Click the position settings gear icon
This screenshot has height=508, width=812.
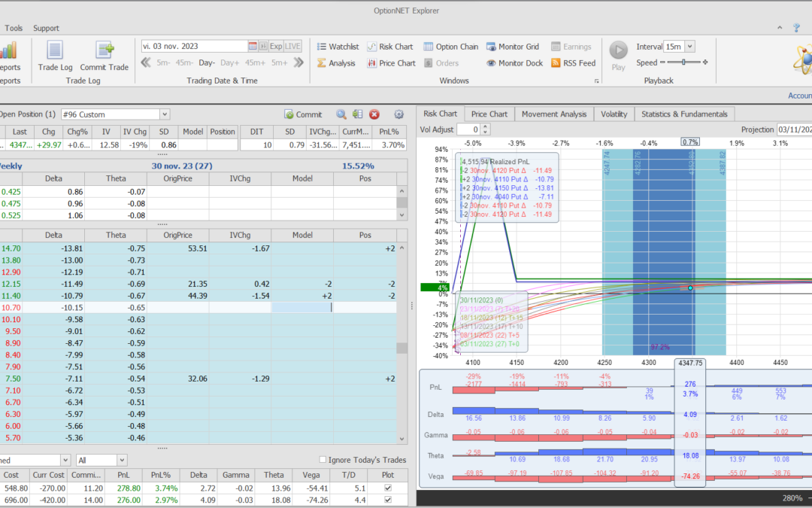398,114
